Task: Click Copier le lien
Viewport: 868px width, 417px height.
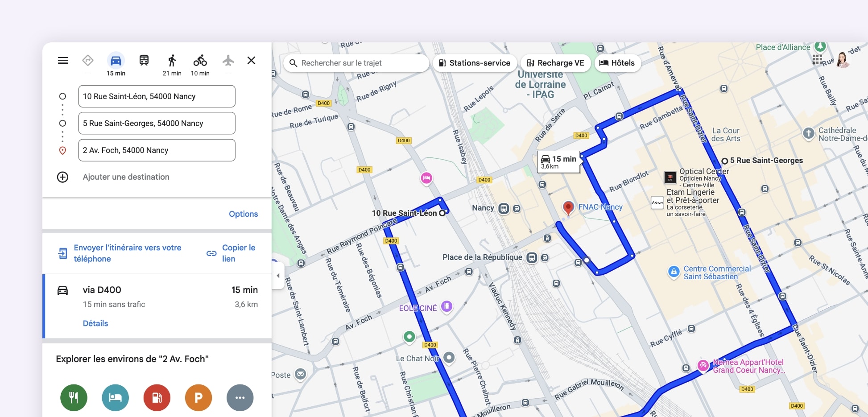Action: 231,253
